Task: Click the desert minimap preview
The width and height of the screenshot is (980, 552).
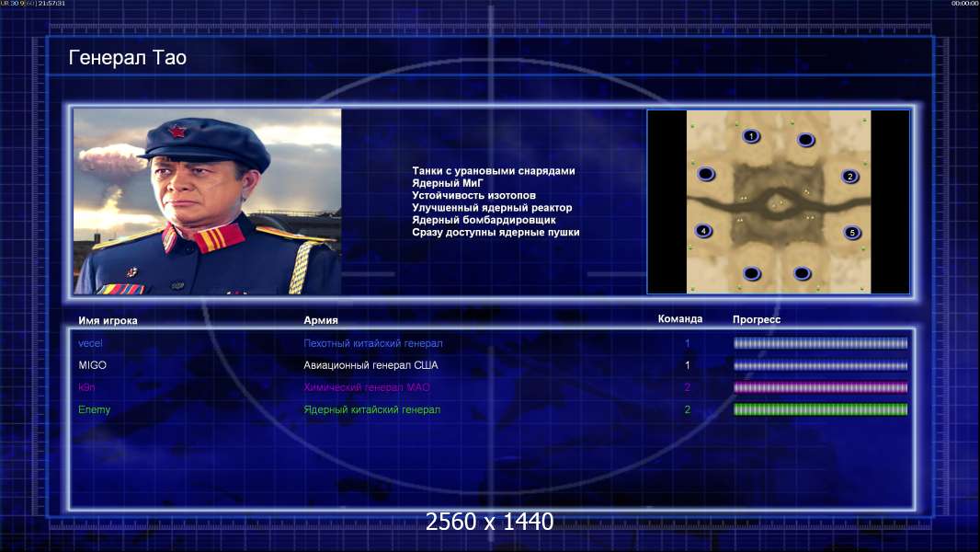Action: point(778,201)
